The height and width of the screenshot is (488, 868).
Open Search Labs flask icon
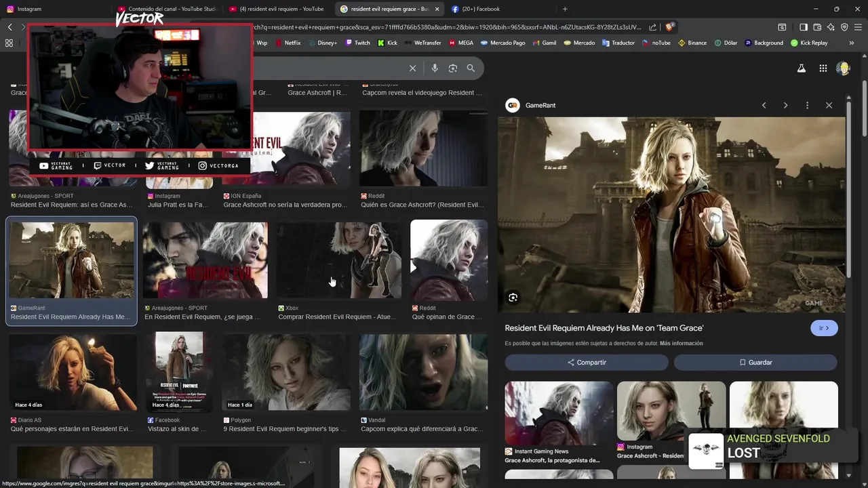tap(801, 68)
